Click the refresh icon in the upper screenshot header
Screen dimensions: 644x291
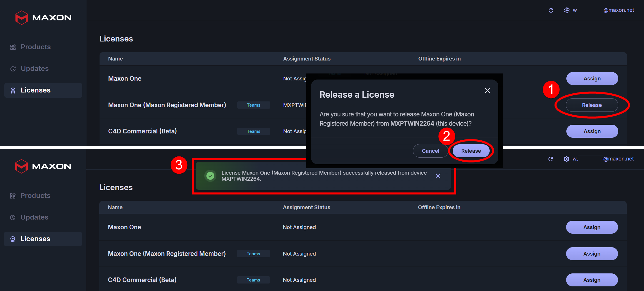(x=551, y=10)
